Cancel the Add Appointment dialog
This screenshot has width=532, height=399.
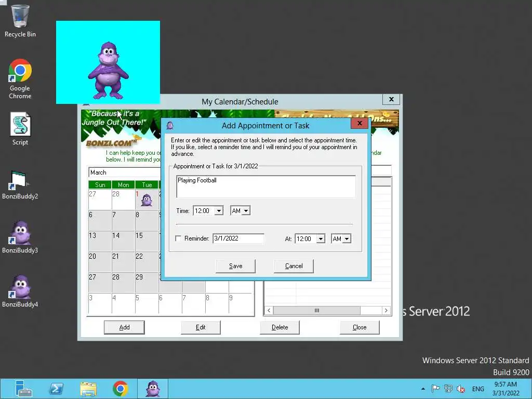[294, 266]
